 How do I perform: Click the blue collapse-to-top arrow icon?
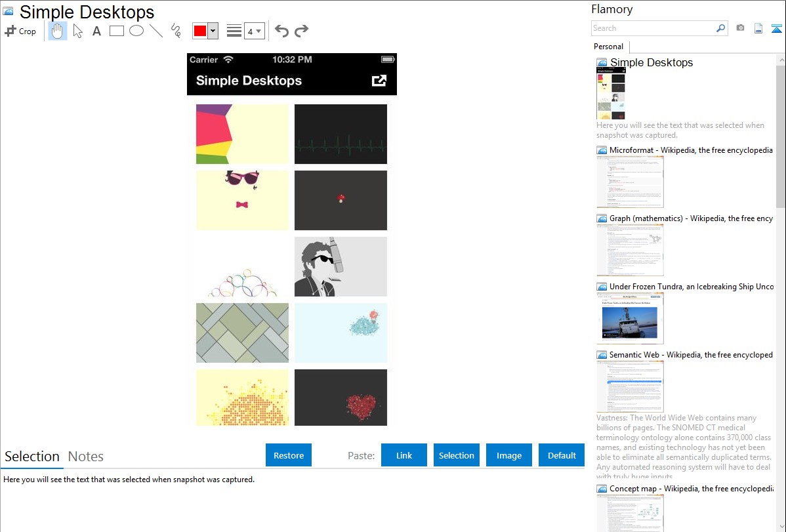[776, 28]
